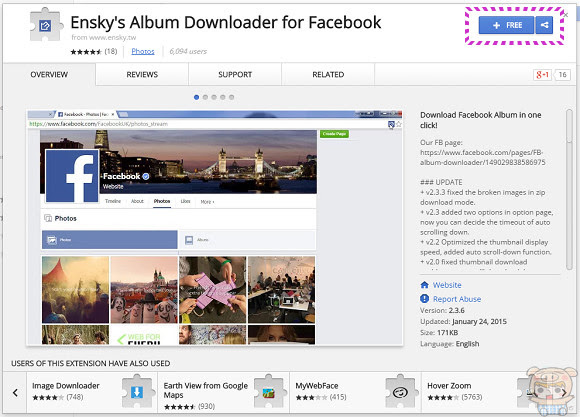Click the previous arrow of related extensions
The image size is (580, 417).
pyautogui.click(x=15, y=393)
